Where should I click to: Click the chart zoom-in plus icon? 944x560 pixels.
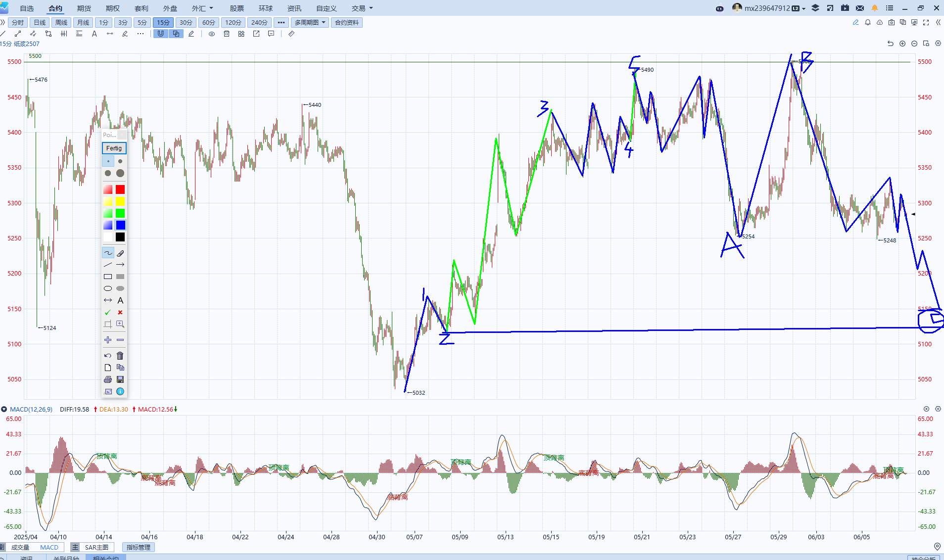(x=902, y=44)
